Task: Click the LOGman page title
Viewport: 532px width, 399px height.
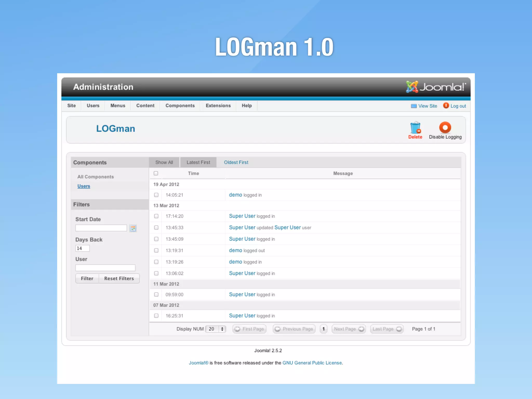Action: 116,129
